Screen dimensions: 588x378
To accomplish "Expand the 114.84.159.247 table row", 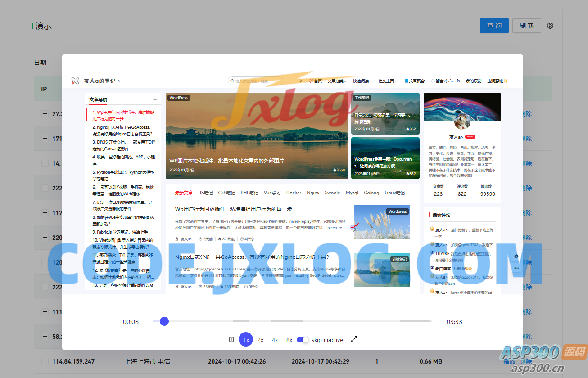I will coord(45,361).
